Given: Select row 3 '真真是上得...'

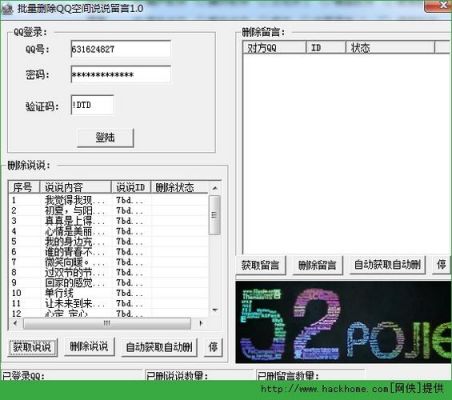Looking at the screenshot, I should [x=109, y=221].
